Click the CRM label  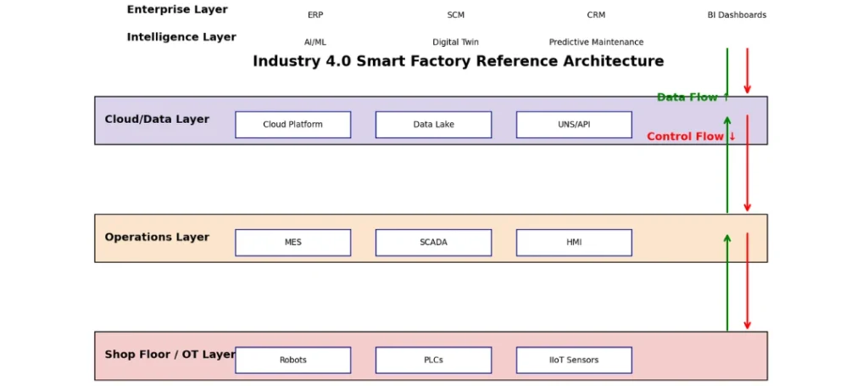(596, 15)
